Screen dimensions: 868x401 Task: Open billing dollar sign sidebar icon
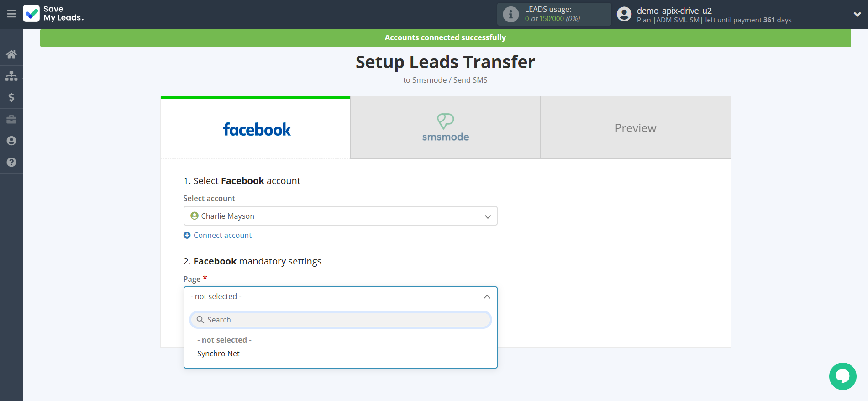pyautogui.click(x=11, y=97)
